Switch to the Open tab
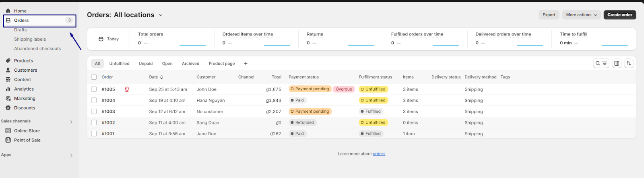 (x=167, y=64)
